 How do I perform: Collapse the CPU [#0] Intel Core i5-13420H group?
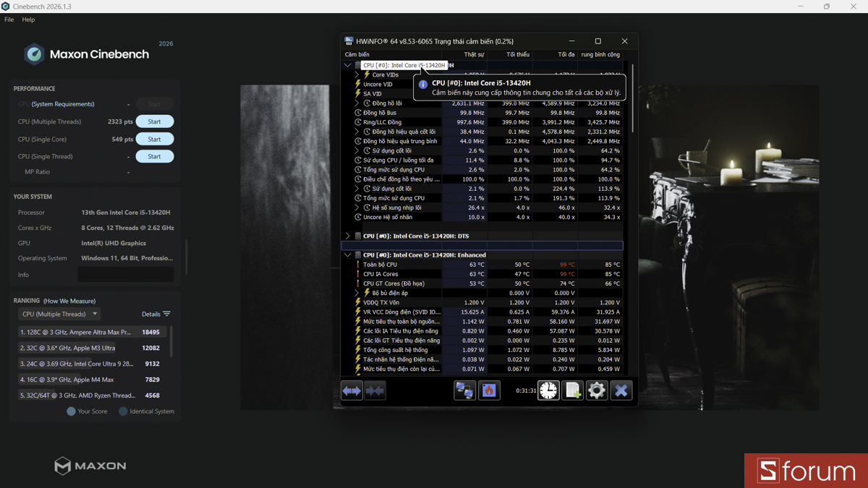(x=347, y=65)
